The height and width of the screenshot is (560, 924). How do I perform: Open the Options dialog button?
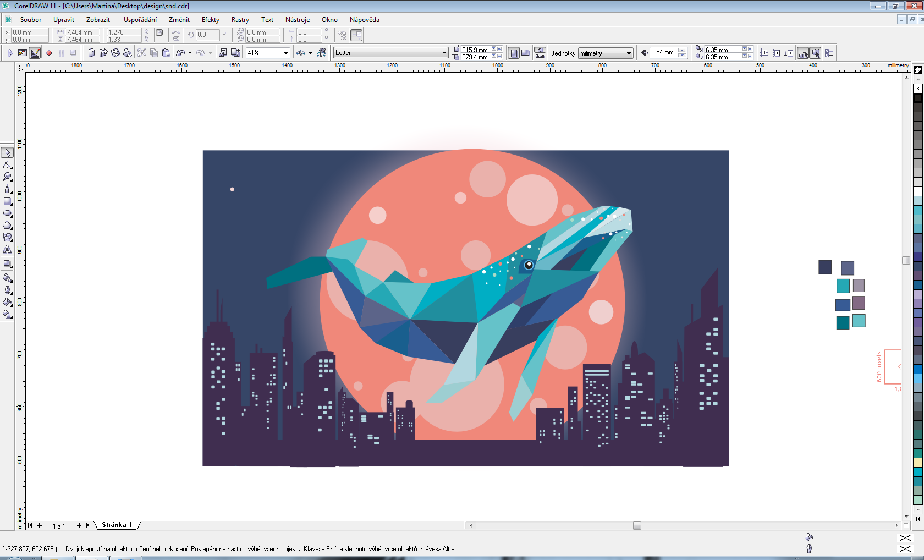point(829,53)
